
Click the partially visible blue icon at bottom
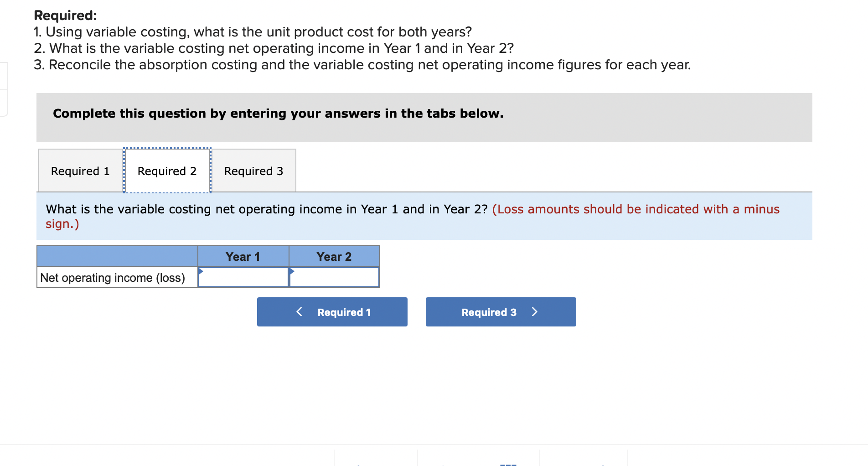(x=507, y=463)
